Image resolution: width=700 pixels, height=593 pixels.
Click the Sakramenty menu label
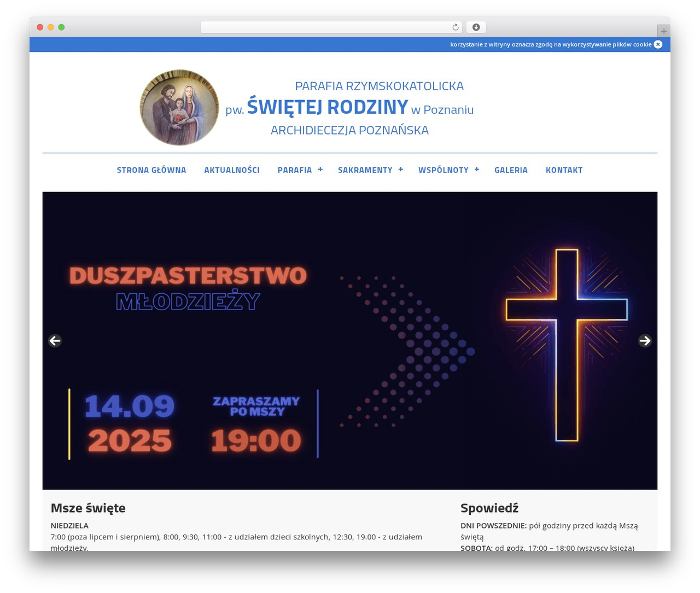click(x=365, y=170)
